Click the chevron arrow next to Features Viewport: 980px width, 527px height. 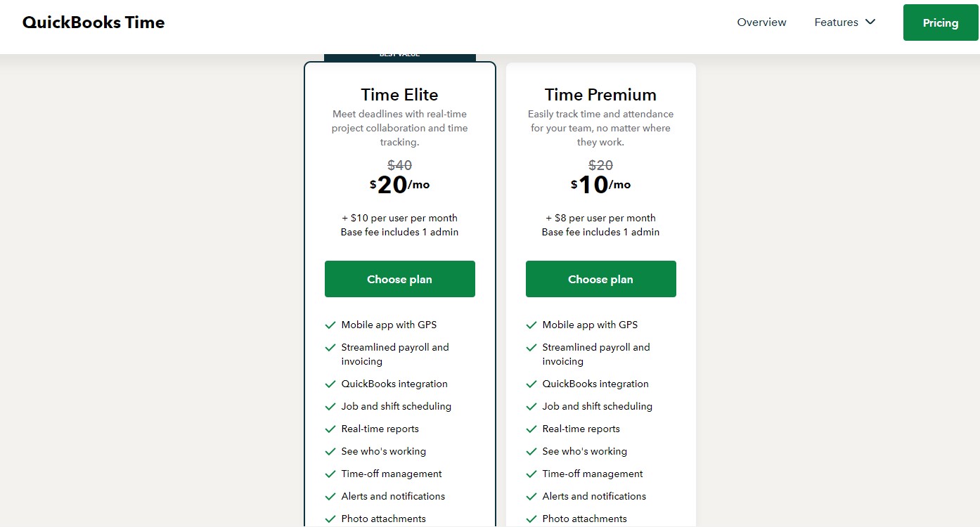870,22
